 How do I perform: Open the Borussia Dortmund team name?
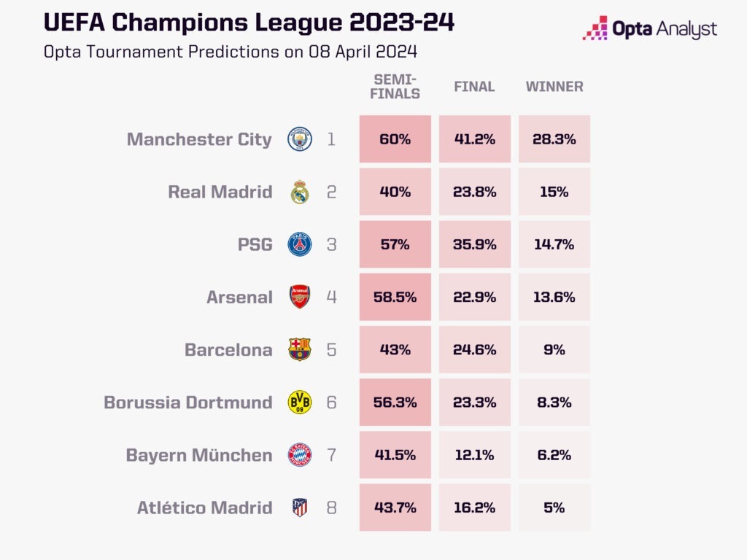tap(187, 402)
